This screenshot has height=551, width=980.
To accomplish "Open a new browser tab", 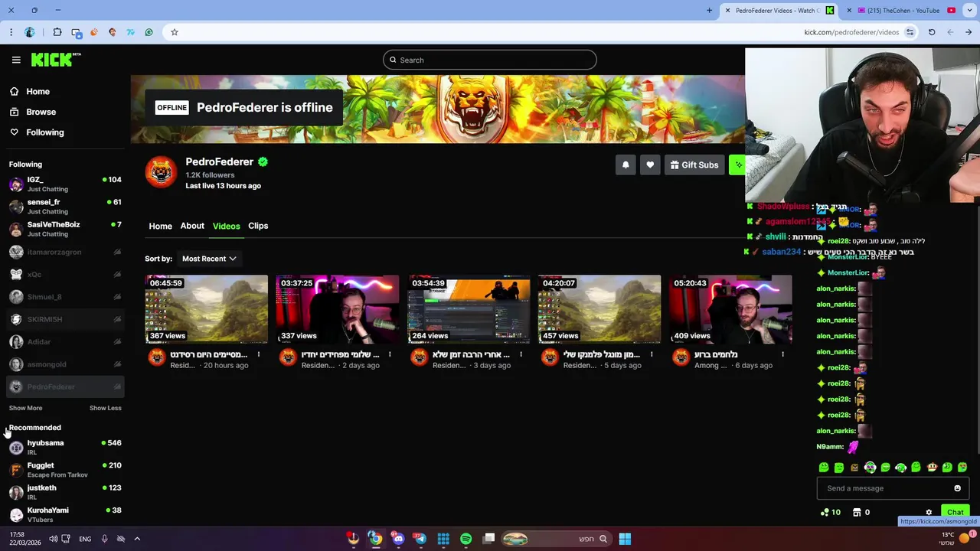I will coord(709,10).
